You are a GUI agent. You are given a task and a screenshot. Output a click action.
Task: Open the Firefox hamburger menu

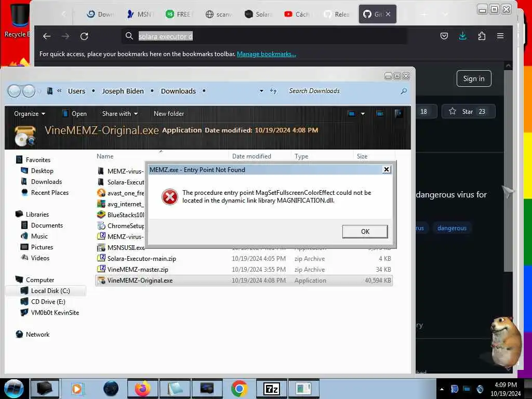pos(500,36)
